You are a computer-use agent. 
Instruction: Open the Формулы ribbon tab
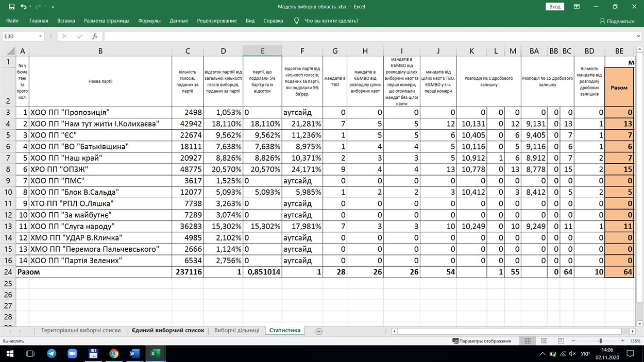149,21
